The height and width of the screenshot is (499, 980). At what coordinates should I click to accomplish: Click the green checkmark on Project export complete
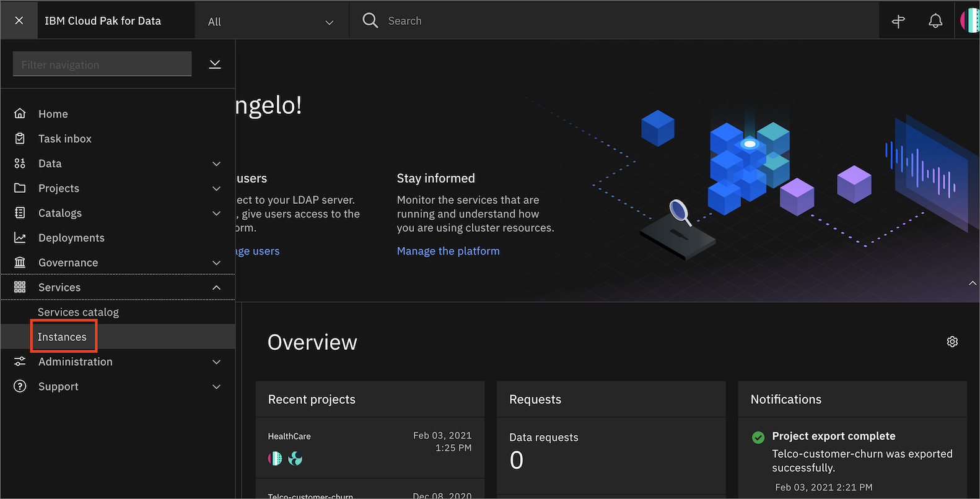pos(758,437)
